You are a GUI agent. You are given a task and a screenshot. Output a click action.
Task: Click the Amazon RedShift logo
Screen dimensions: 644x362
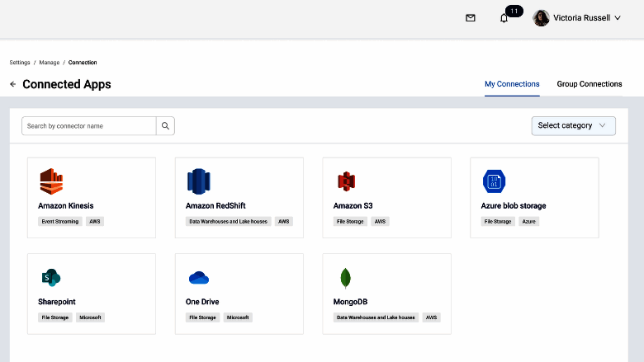coord(199,181)
